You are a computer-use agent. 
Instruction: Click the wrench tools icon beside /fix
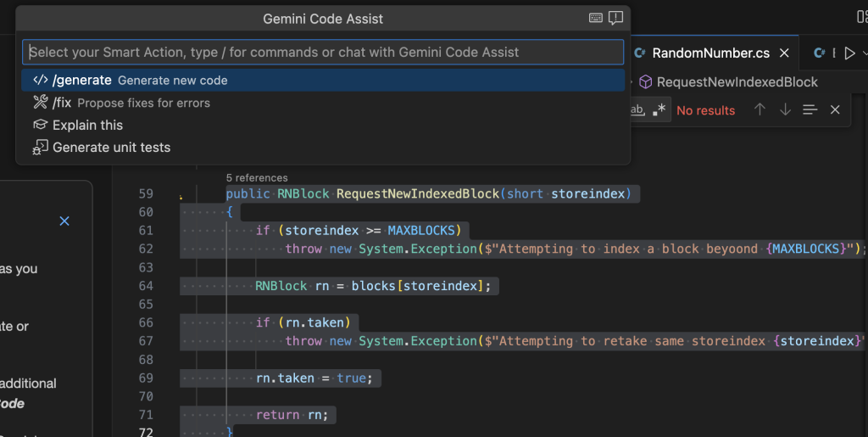tap(41, 102)
